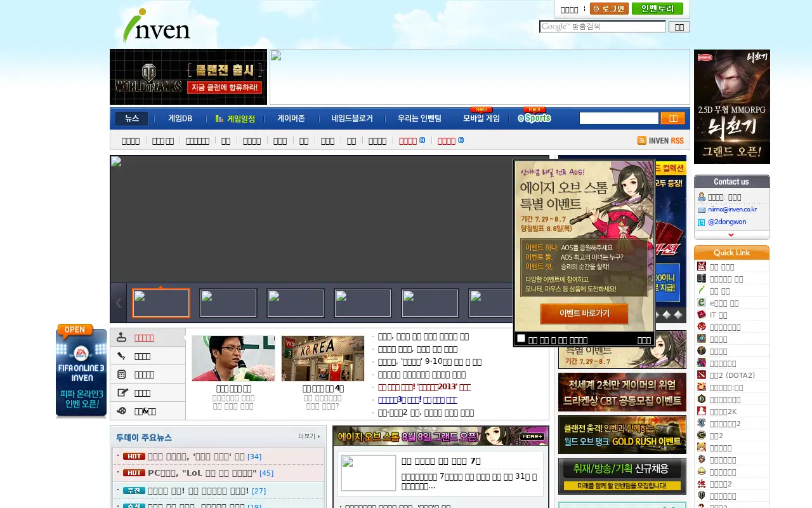Image resolution: width=812 pixels, height=508 pixels.
Task: Open the IT quick link row
Action: pyautogui.click(x=732, y=314)
